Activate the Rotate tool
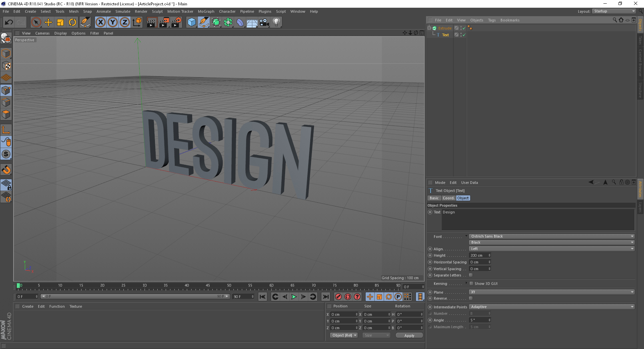Image resolution: width=644 pixels, height=349 pixels. [72, 22]
